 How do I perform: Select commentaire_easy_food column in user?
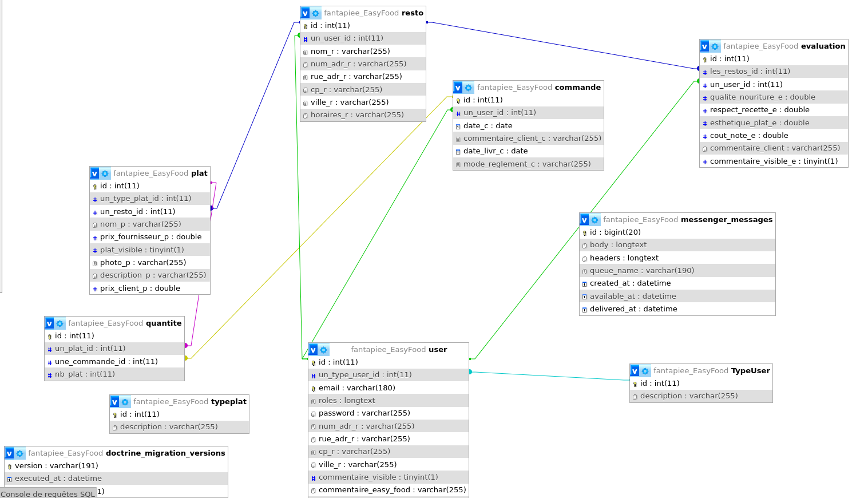[389, 490]
